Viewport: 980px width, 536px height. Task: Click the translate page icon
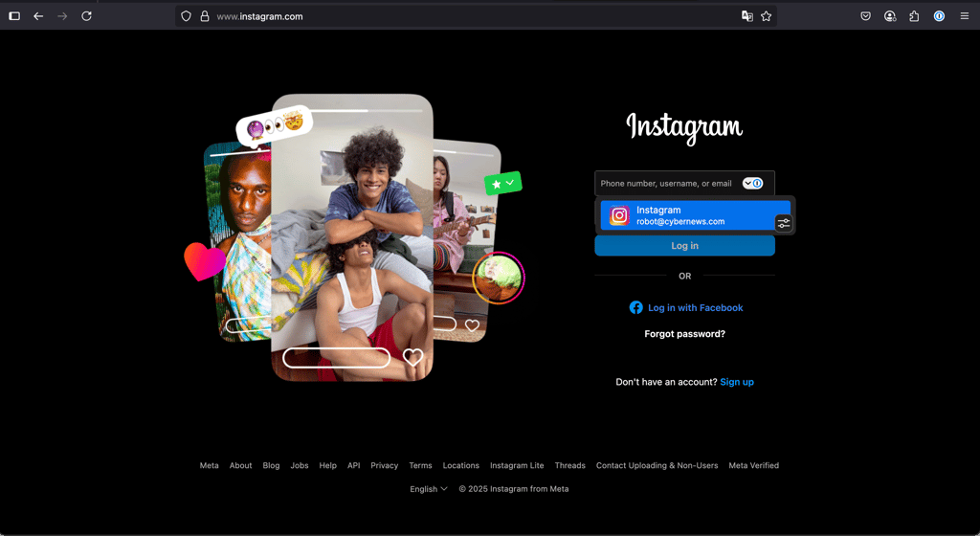[x=746, y=16]
